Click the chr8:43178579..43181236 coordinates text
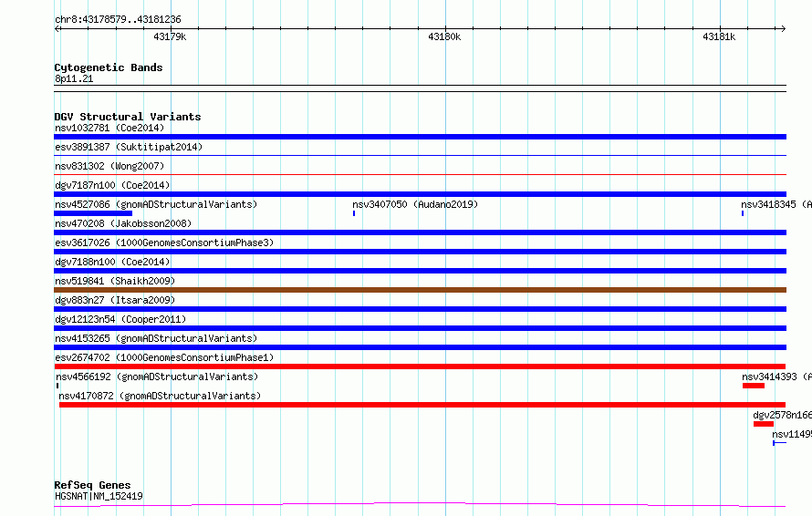This screenshot has width=812, height=516. click(x=118, y=19)
